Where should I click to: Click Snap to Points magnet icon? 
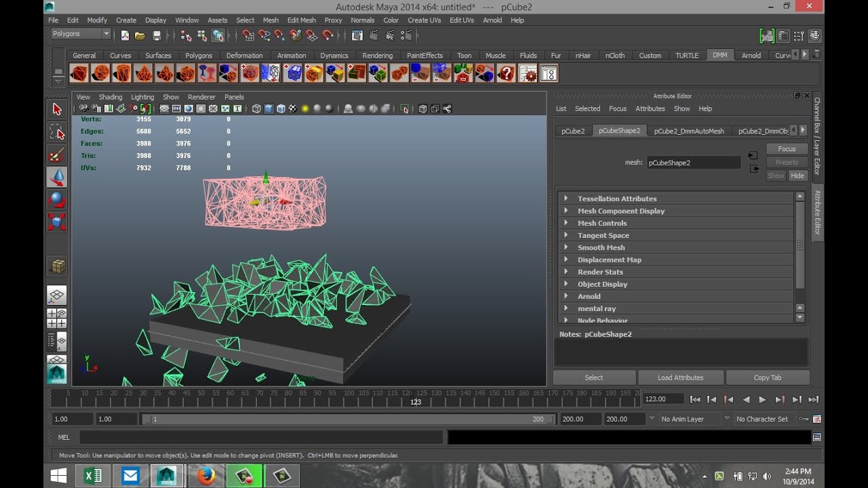click(x=280, y=35)
